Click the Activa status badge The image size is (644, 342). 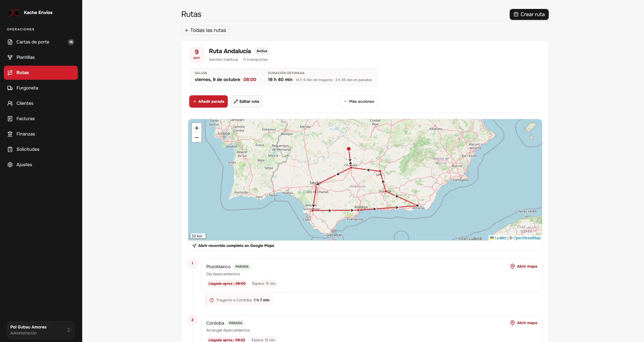click(262, 51)
